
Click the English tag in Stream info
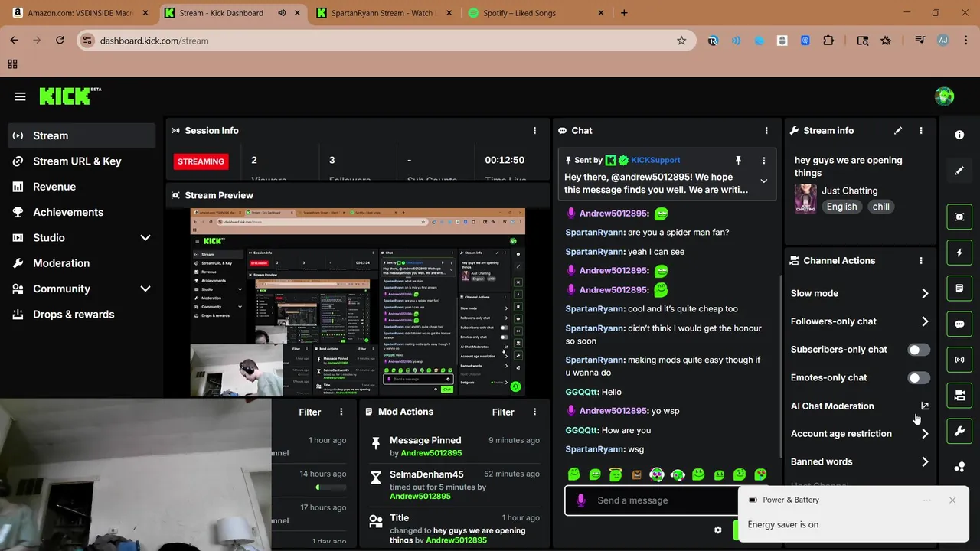pyautogui.click(x=841, y=207)
